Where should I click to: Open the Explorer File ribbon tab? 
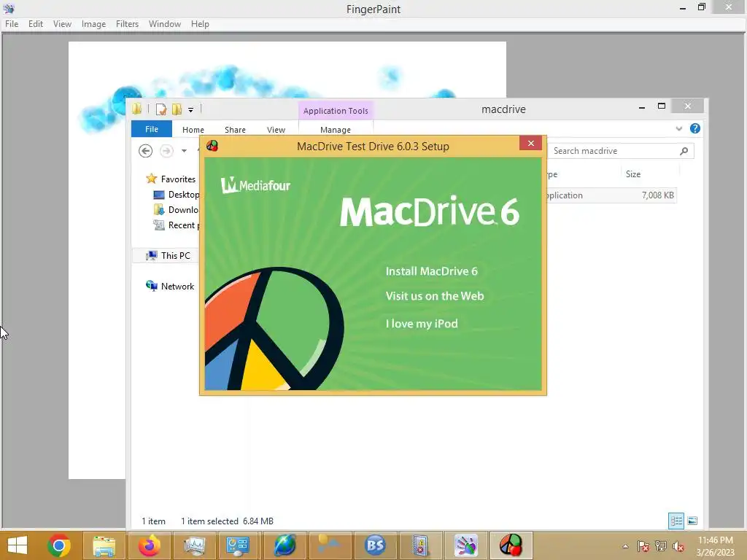tap(152, 129)
